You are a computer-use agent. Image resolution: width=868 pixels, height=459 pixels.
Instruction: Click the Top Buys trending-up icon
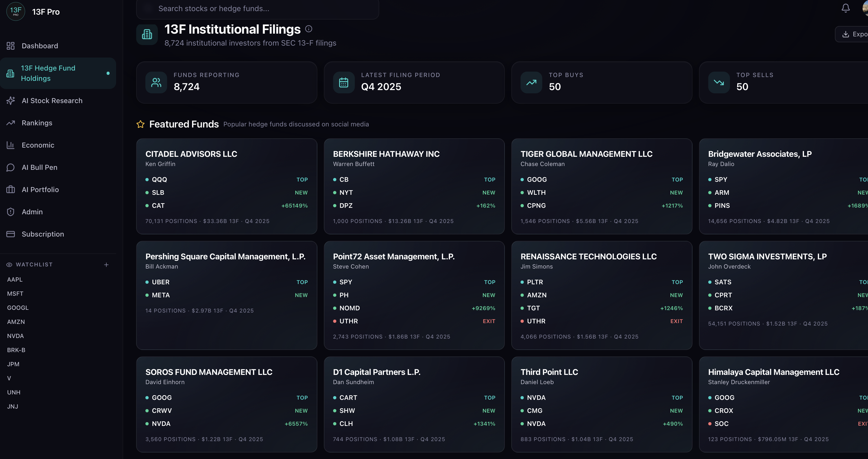pos(531,82)
